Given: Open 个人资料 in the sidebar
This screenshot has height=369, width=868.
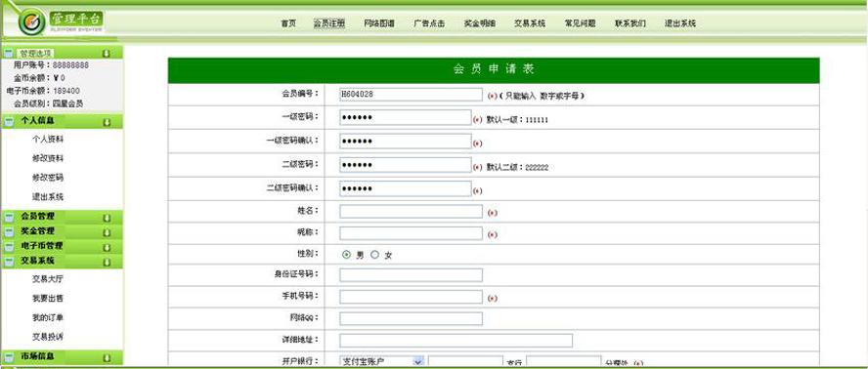Looking at the screenshot, I should point(48,140).
